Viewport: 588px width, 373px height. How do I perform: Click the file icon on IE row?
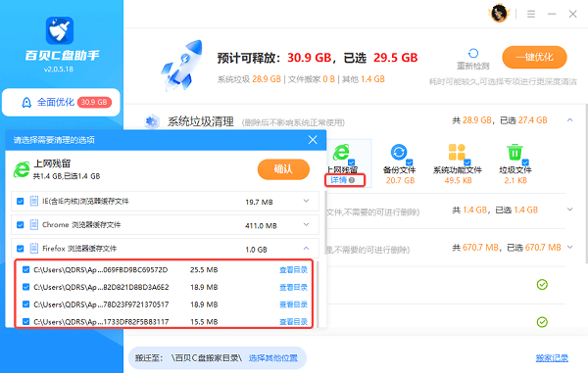click(33, 201)
